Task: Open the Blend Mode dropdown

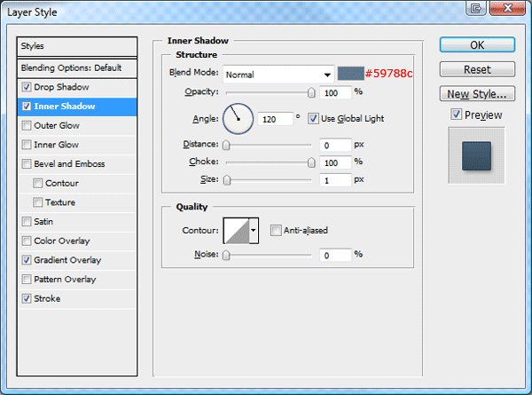Action: pyautogui.click(x=278, y=75)
